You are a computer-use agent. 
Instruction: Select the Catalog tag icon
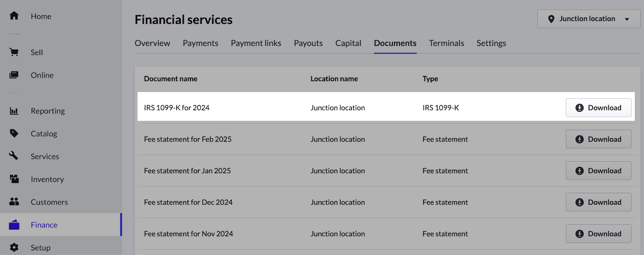pos(14,134)
